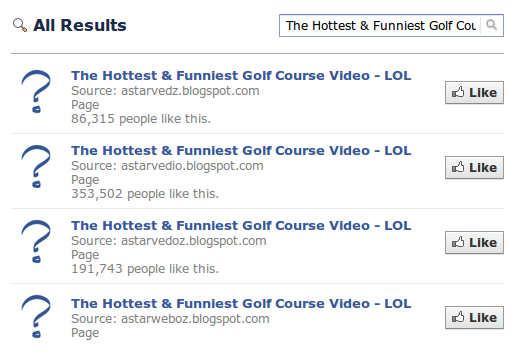This screenshot has height=363, width=522.
Task: Click the search magnifier button in search box
Action: click(x=492, y=25)
